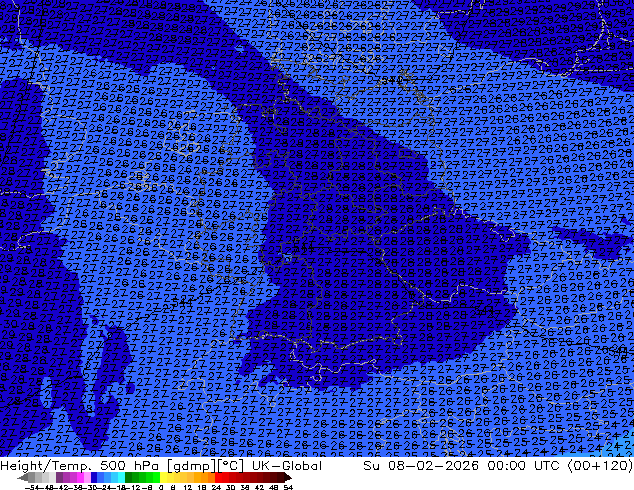This screenshot has height=490, width=634.
Task: Click the bright yellow swatch in the temperature legend
Action: tap(163, 478)
